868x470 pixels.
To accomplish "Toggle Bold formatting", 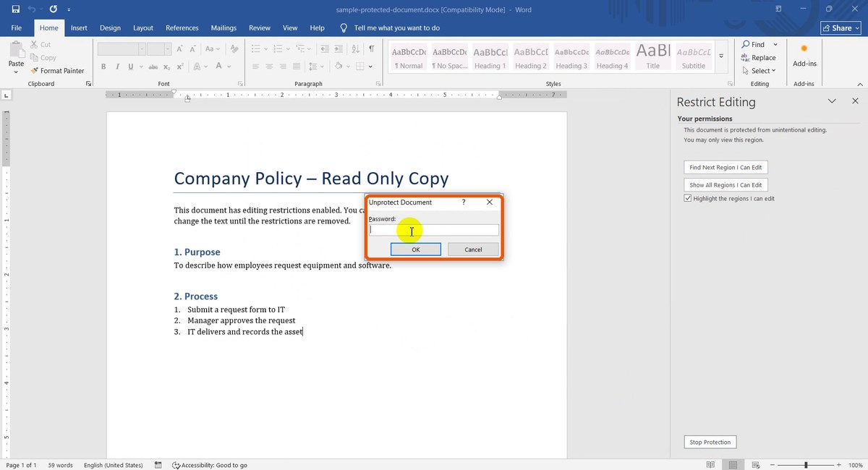I will [x=103, y=67].
